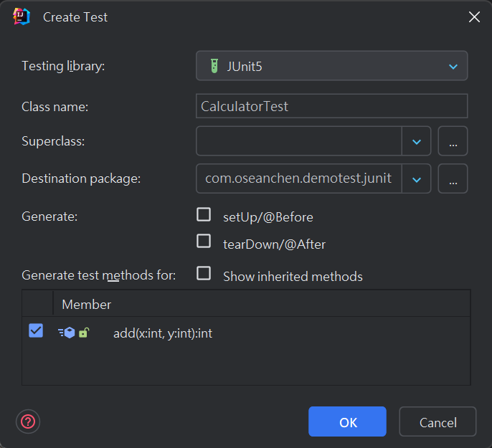The height and width of the screenshot is (448, 492).
Task: Click the IntelliJ IDEA logo in title bar
Action: coord(22,16)
